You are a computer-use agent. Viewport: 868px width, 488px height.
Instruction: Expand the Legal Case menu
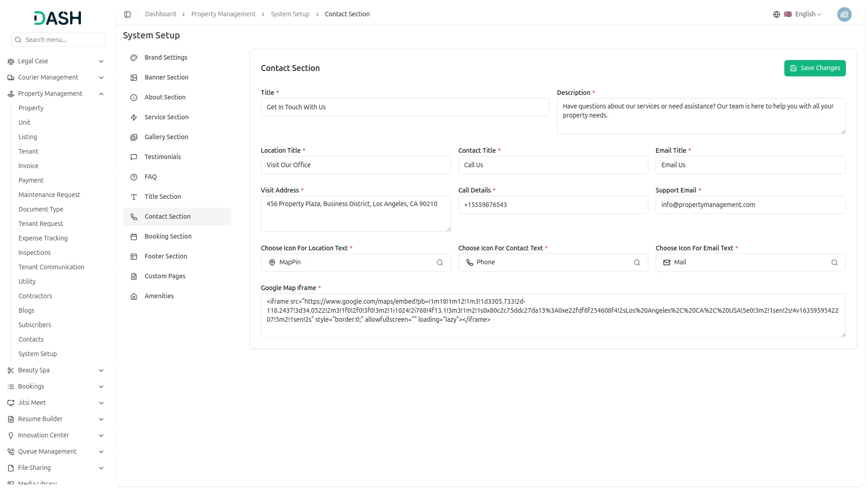[101, 61]
